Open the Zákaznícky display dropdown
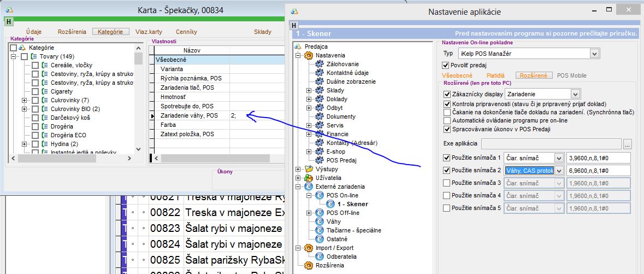The image size is (644, 274). (575, 94)
